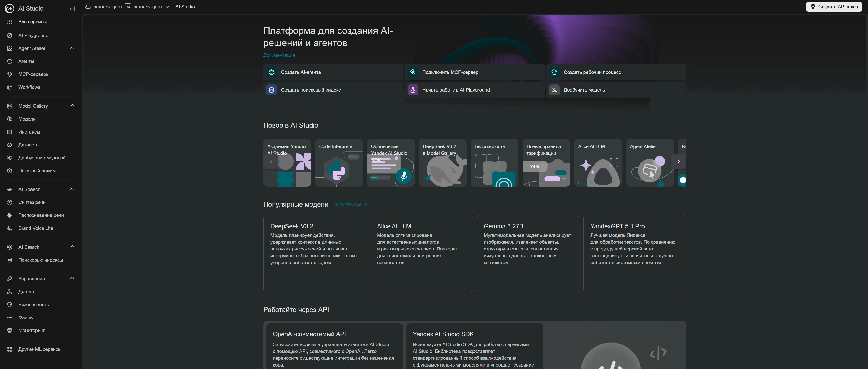Collapse the sidebar with the arrow icon
868x369 pixels.
pyautogui.click(x=72, y=9)
